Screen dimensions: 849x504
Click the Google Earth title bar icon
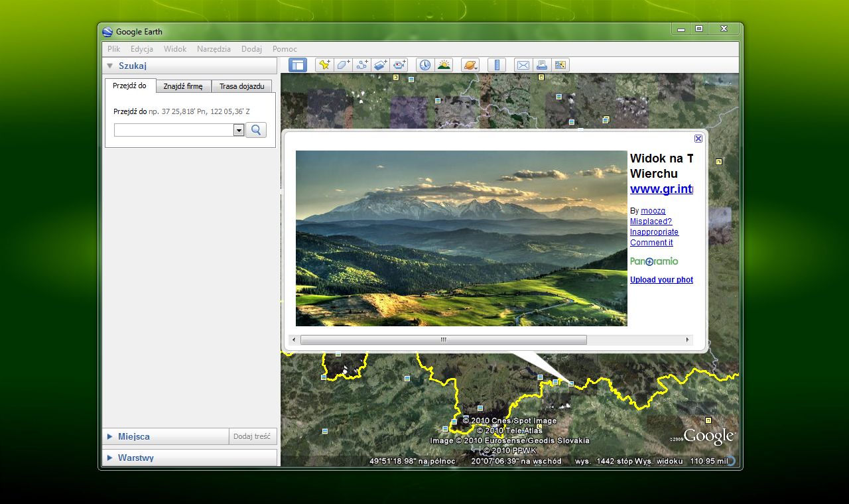(x=107, y=32)
